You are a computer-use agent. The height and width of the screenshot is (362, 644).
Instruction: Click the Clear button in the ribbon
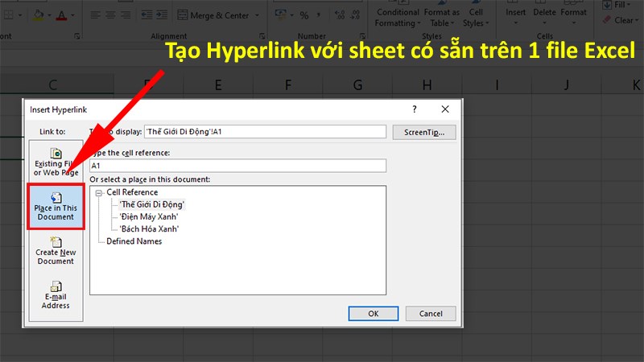[621, 20]
